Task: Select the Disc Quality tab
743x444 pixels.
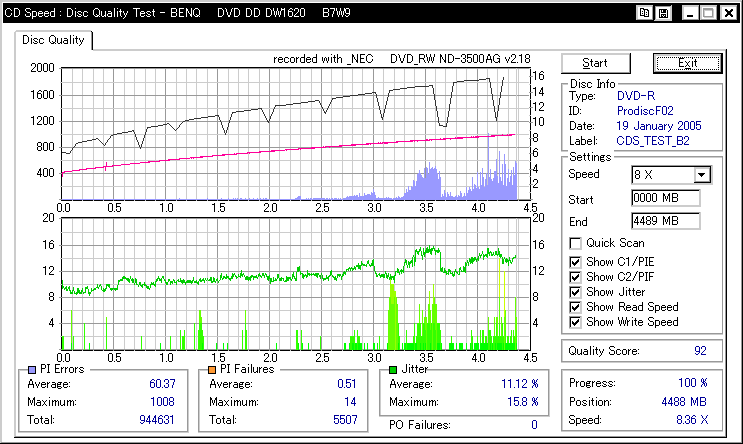Action: pyautogui.click(x=53, y=40)
